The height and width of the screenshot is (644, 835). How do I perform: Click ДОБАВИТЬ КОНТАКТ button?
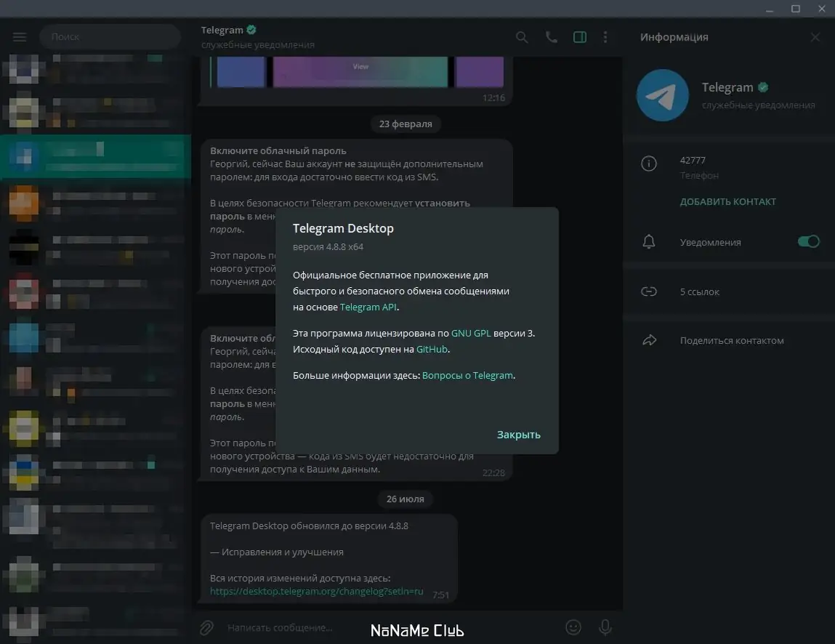(x=727, y=202)
